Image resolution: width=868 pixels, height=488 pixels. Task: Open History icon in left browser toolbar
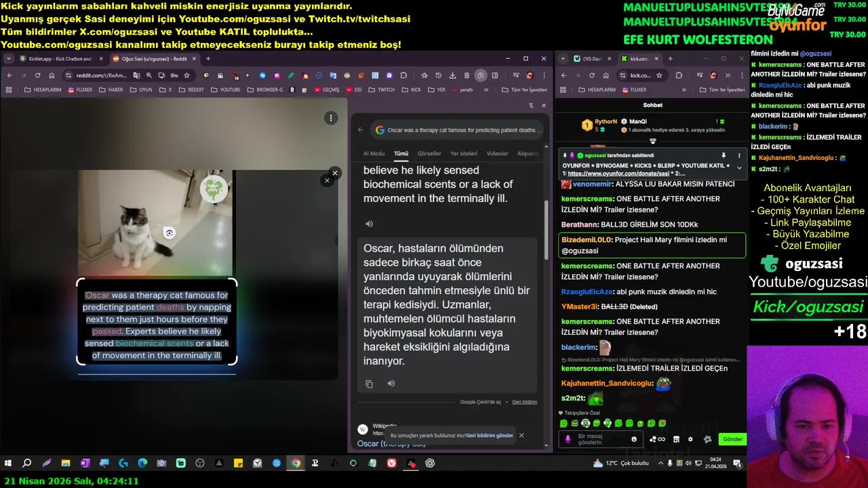(438, 75)
